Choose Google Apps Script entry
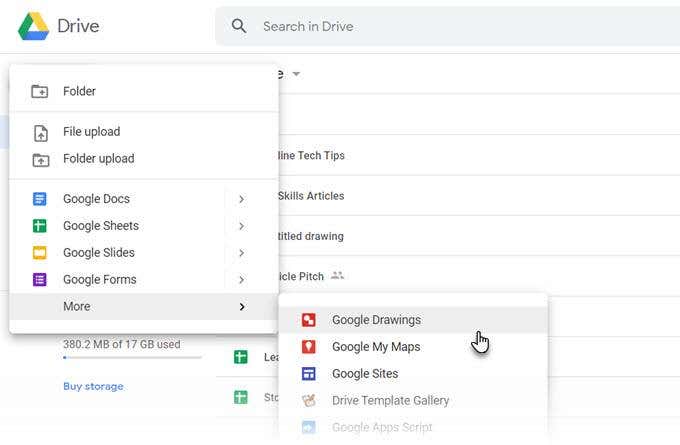The image size is (680, 445). coord(413,427)
